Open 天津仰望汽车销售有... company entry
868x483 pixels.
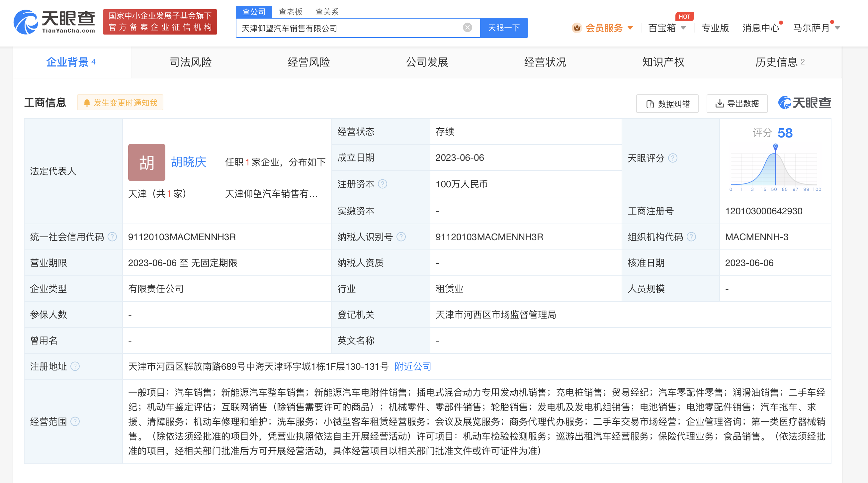[271, 194]
